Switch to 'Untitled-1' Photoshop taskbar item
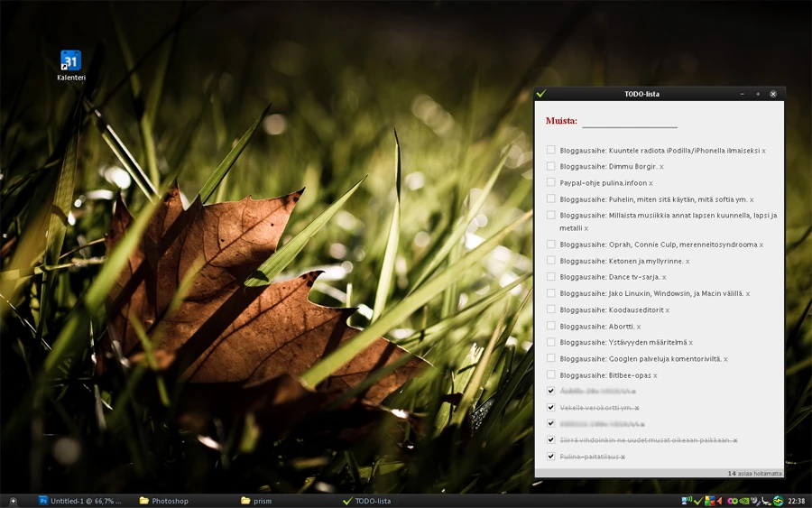812x508 pixels. 85,501
